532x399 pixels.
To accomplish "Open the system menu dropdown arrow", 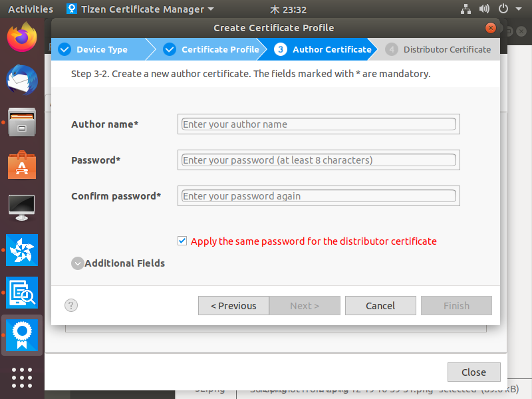I will coord(519,9).
